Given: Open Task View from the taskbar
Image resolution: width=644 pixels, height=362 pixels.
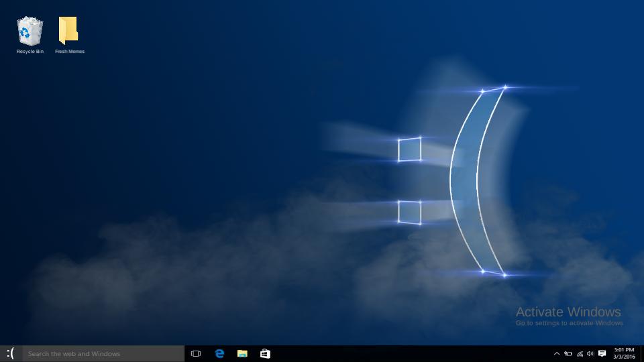Looking at the screenshot, I should [196, 353].
